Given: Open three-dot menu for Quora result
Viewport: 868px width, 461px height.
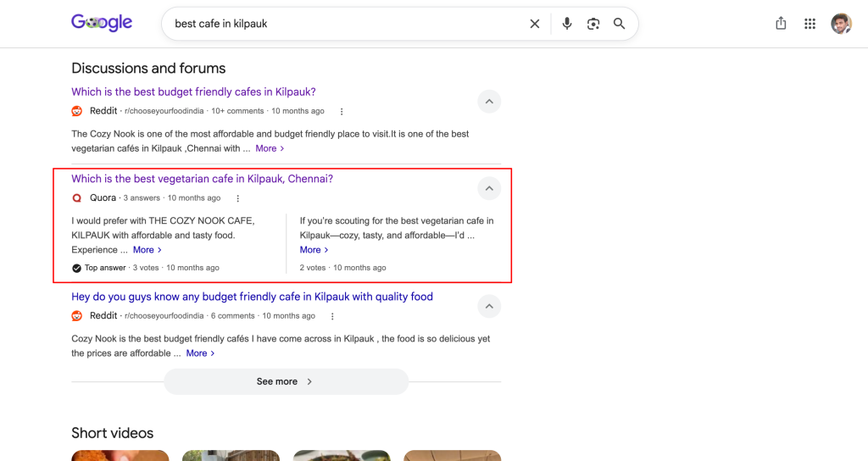Looking at the screenshot, I should tap(238, 198).
